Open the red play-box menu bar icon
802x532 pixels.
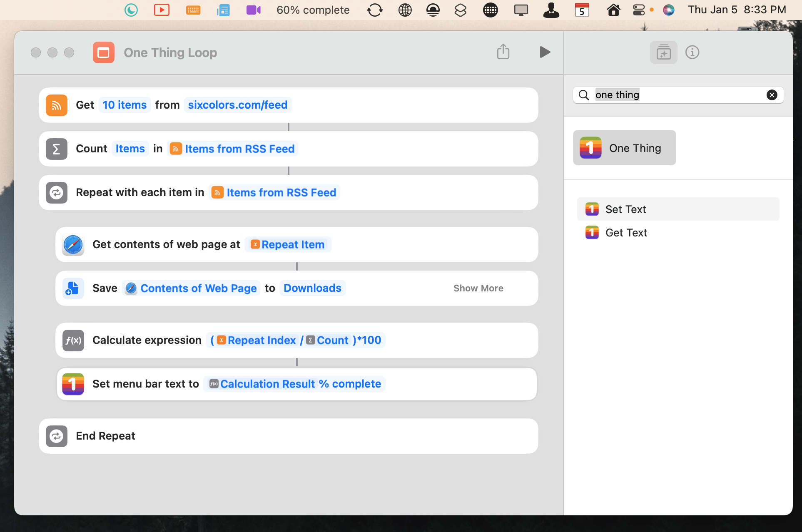click(162, 10)
